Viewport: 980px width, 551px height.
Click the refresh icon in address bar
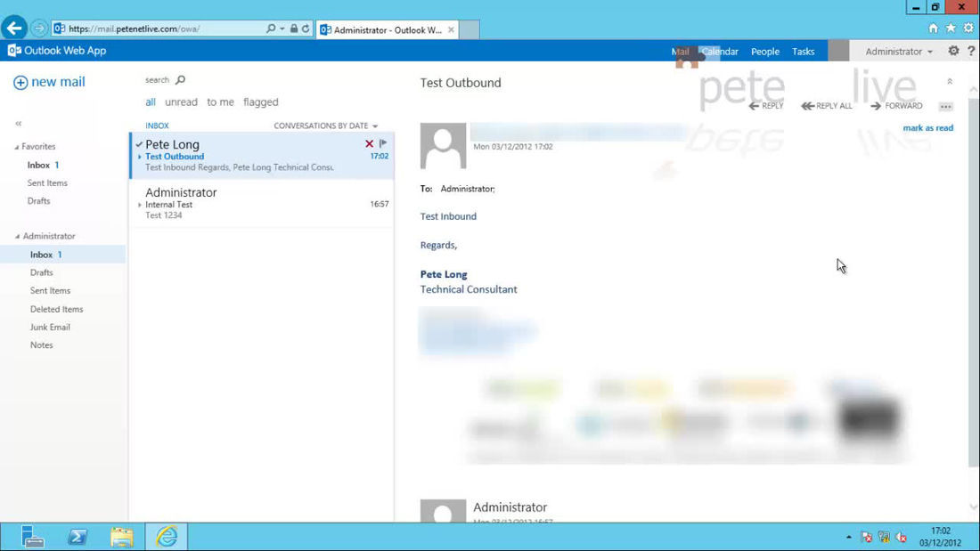[x=306, y=28]
